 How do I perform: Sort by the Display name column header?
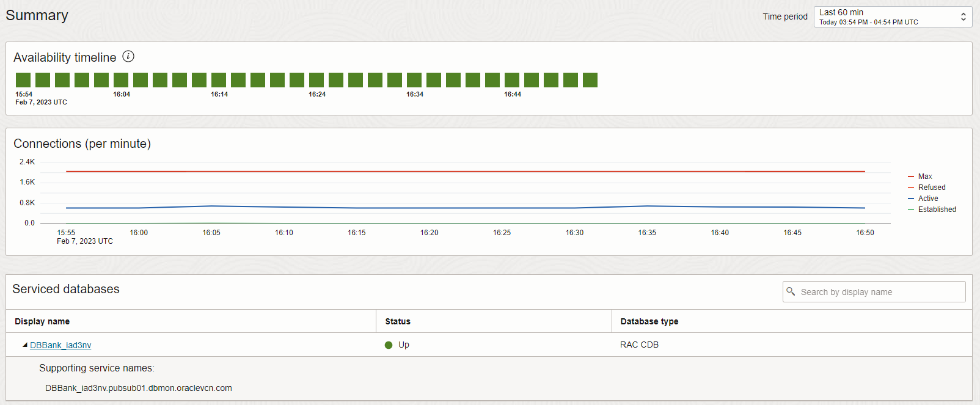42,321
